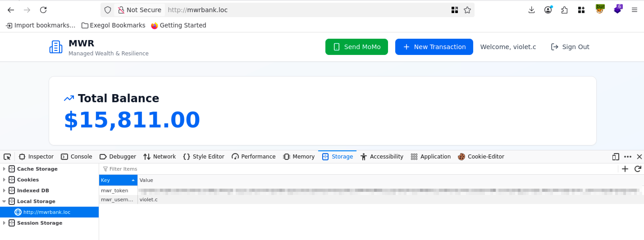Open the Firefox hamburger menu
The width and height of the screenshot is (644, 240).
tap(634, 10)
